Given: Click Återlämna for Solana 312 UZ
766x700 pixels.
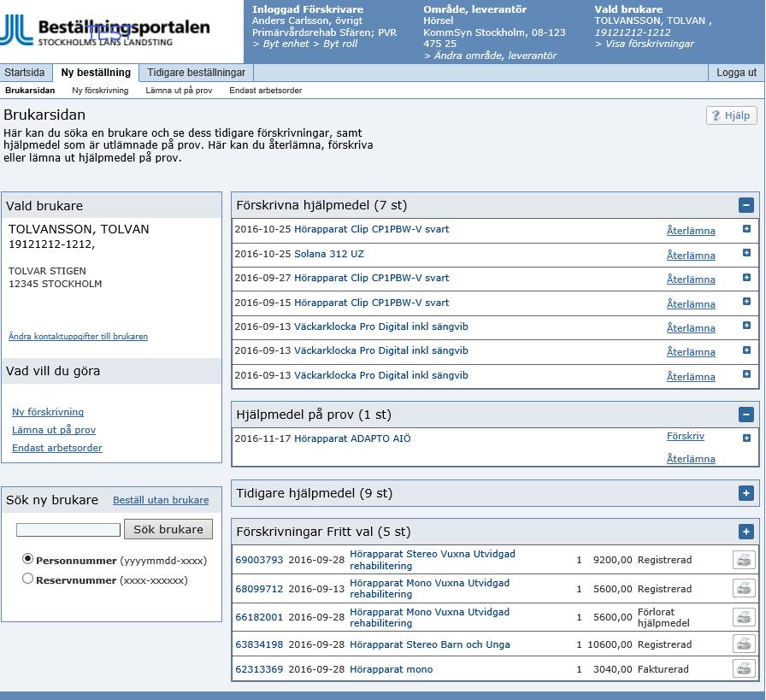Looking at the screenshot, I should pos(691,256).
